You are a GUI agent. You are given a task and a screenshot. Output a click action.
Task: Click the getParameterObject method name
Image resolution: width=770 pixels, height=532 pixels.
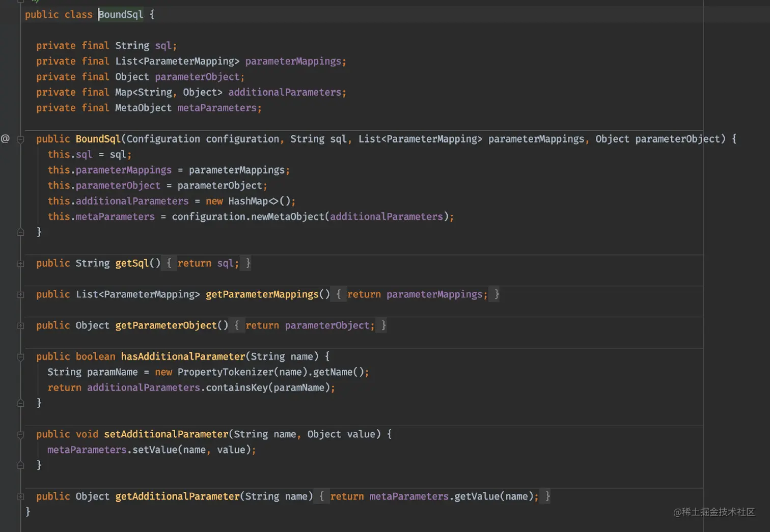166,325
